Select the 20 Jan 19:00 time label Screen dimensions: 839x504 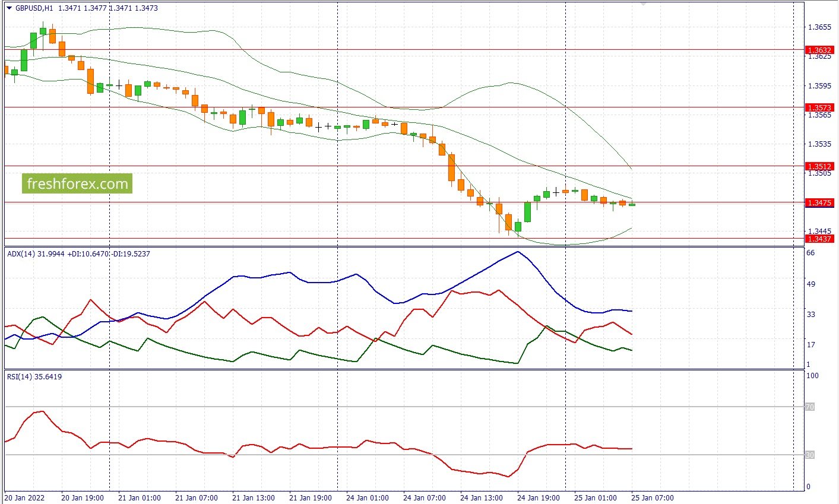pos(83,498)
